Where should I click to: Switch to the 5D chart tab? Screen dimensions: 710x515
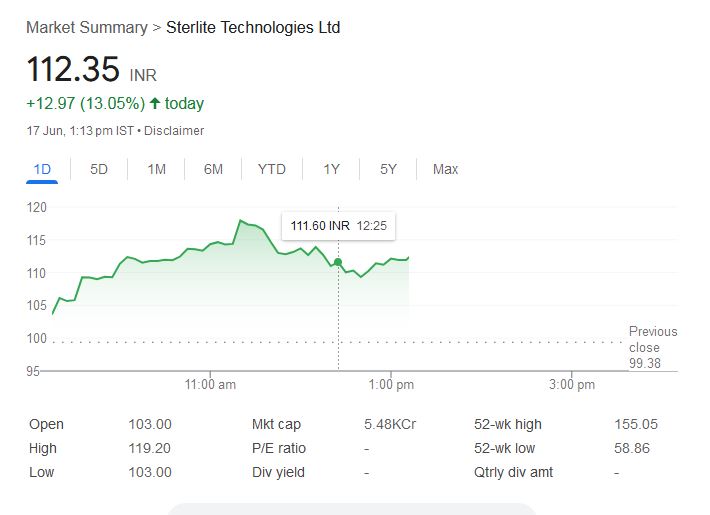point(99,169)
